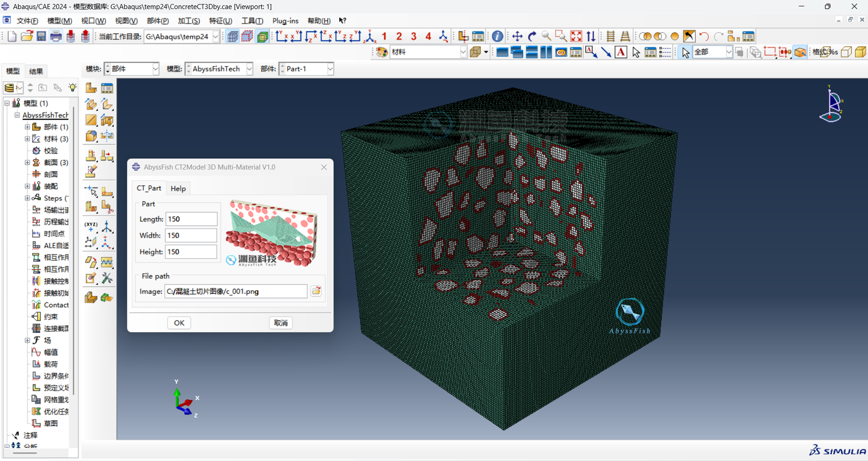
Task: Click the Auto-fit view icon
Action: click(x=576, y=36)
